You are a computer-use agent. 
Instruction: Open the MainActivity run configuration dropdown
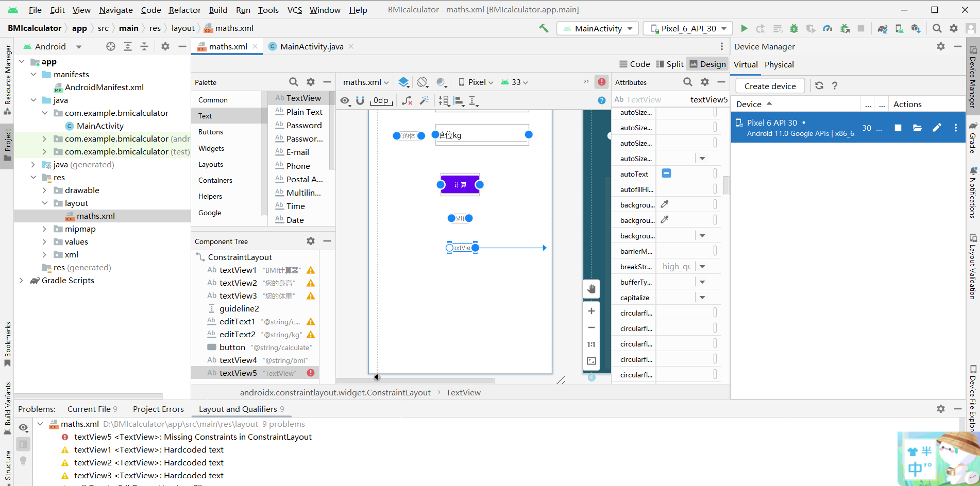click(x=598, y=28)
